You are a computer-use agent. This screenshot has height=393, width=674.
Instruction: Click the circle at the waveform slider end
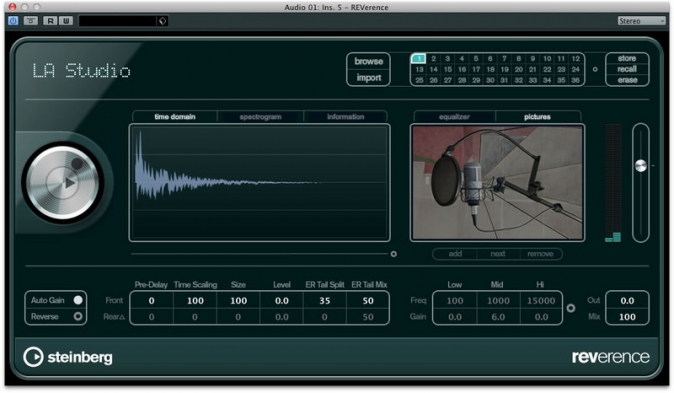[x=393, y=254]
